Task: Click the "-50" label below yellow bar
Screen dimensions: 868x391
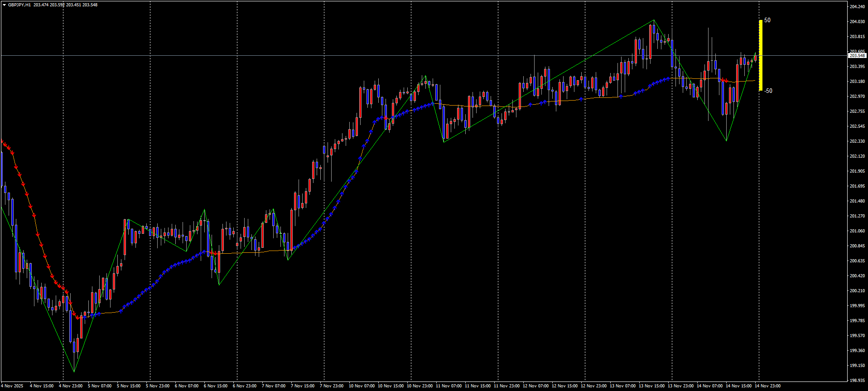Action: click(768, 91)
